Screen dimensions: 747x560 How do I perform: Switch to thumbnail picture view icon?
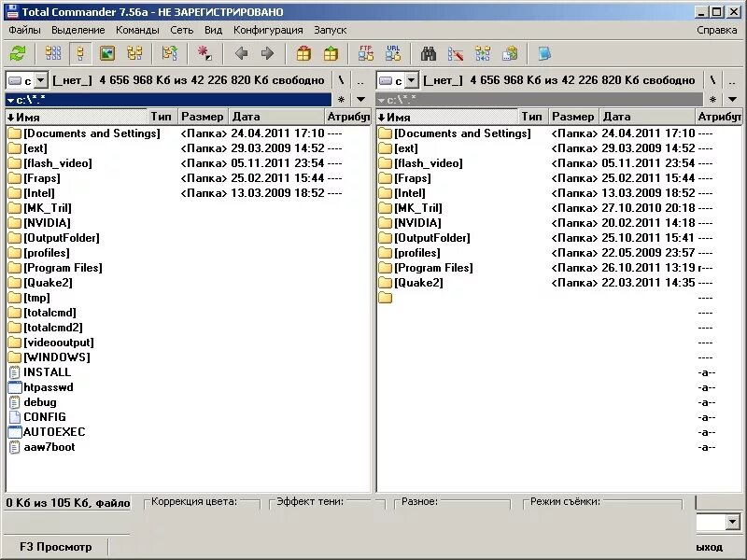tap(107, 53)
